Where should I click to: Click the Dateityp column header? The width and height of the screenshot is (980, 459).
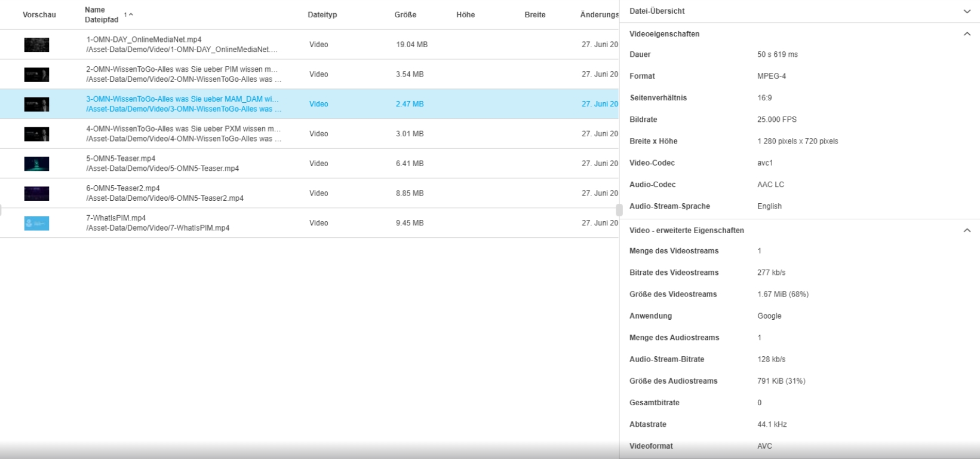(x=322, y=15)
